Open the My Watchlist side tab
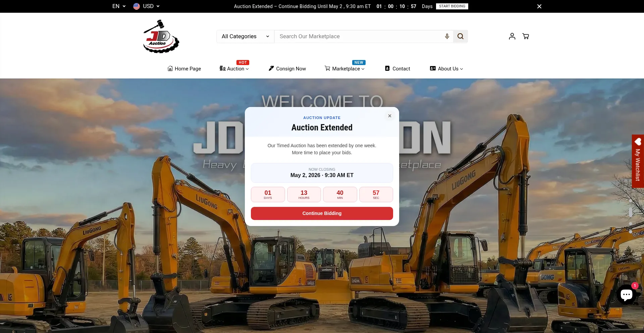Image resolution: width=644 pixels, height=333 pixels. click(x=638, y=161)
